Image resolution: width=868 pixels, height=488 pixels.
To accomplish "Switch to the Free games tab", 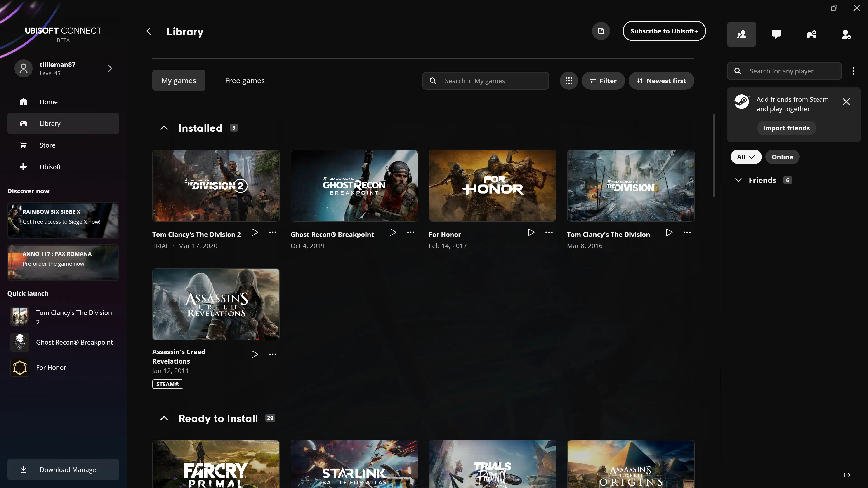I will pos(245,80).
